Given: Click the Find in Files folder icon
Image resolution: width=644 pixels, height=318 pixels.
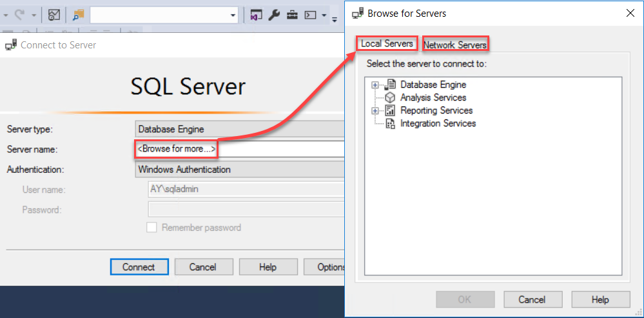Looking at the screenshot, I should pyautogui.click(x=78, y=15).
